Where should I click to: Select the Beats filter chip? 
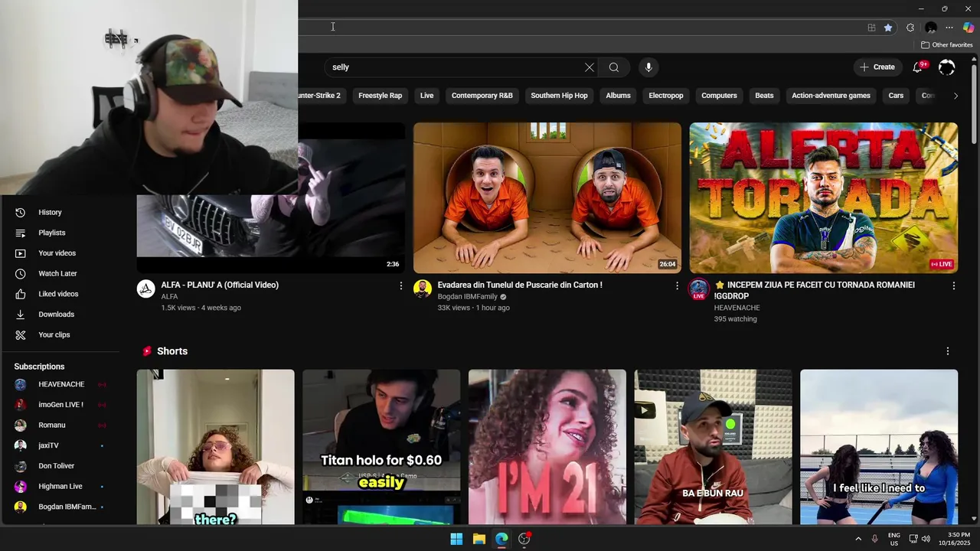(764, 96)
